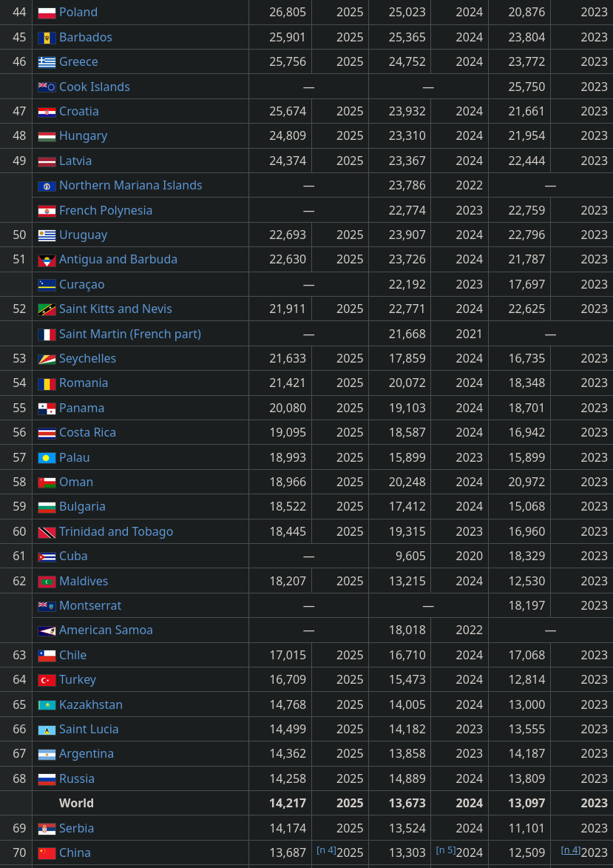The width and height of the screenshot is (613, 868).
Task: Follow the Kazakhstan text link
Action: pyautogui.click(x=91, y=704)
